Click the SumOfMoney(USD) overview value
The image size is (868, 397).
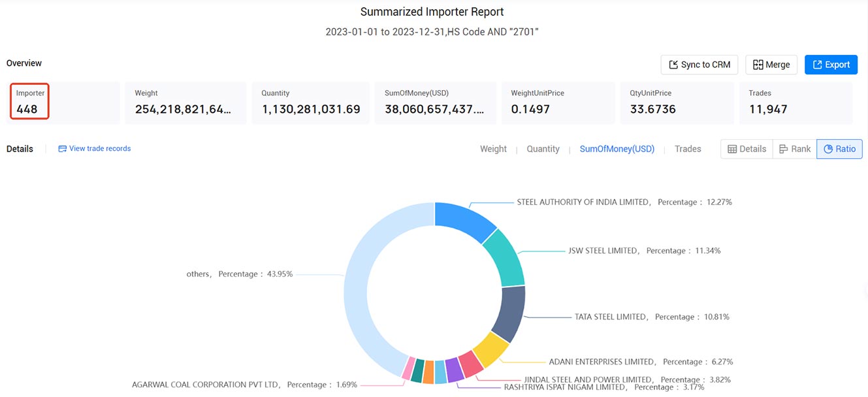tap(434, 110)
